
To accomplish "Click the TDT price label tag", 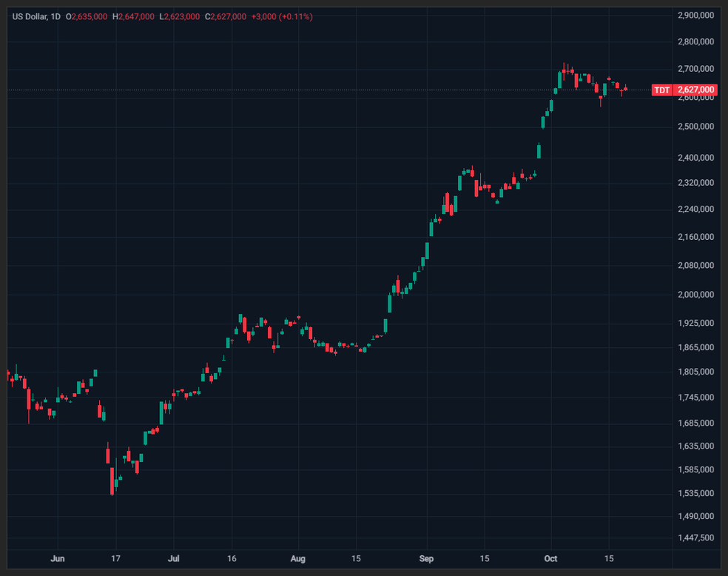I will [x=662, y=90].
